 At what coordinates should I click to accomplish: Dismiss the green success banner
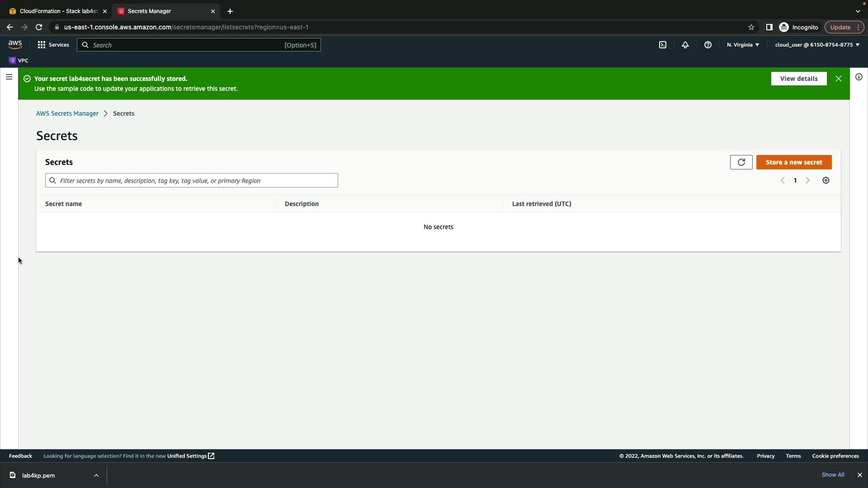[839, 79]
